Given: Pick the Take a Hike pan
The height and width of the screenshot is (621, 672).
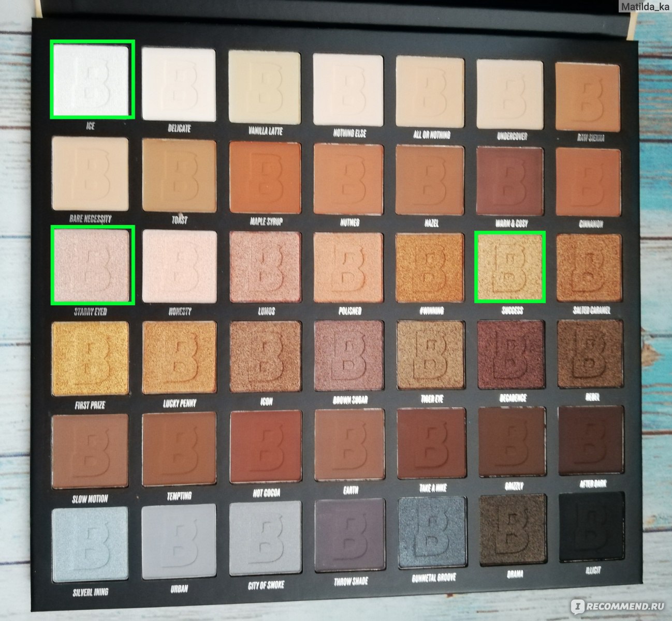Looking at the screenshot, I should 432,443.
